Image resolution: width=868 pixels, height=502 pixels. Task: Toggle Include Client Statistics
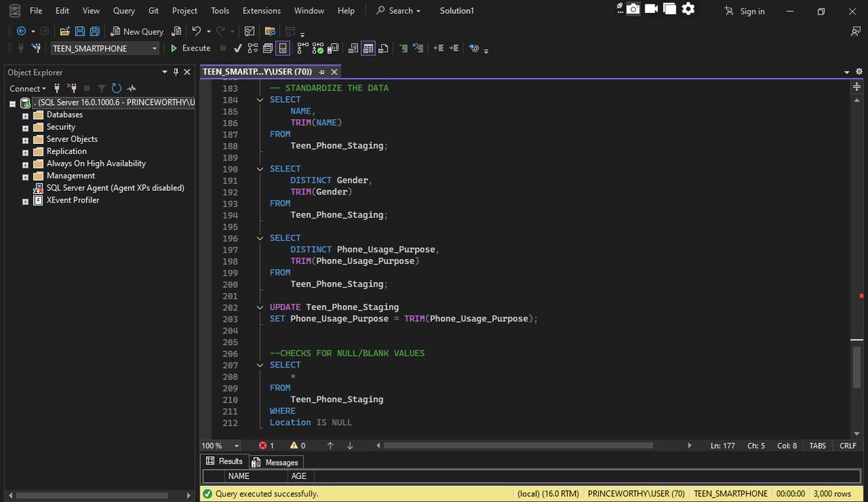[333, 48]
